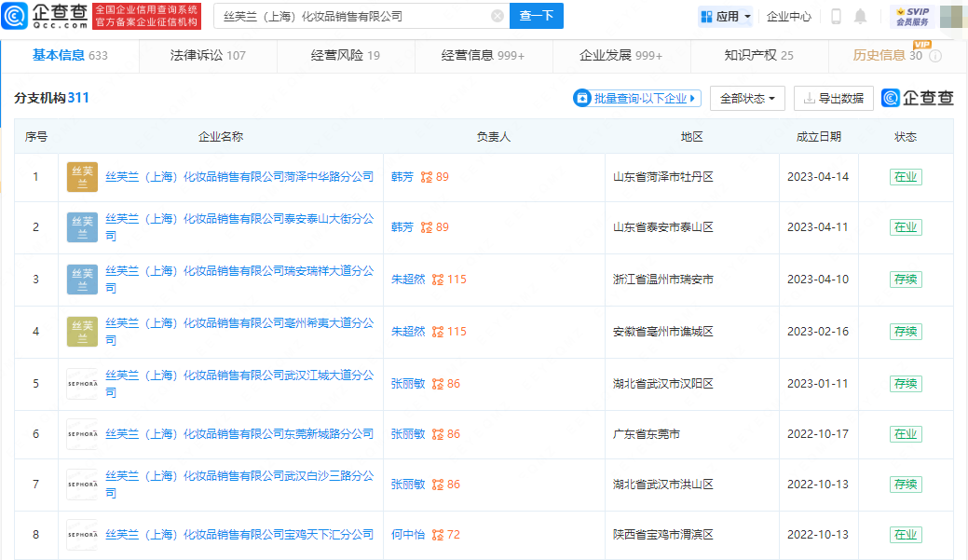Screen dimensions: 968x560
Task: Click the 成立日期 column header
Action: click(x=819, y=136)
